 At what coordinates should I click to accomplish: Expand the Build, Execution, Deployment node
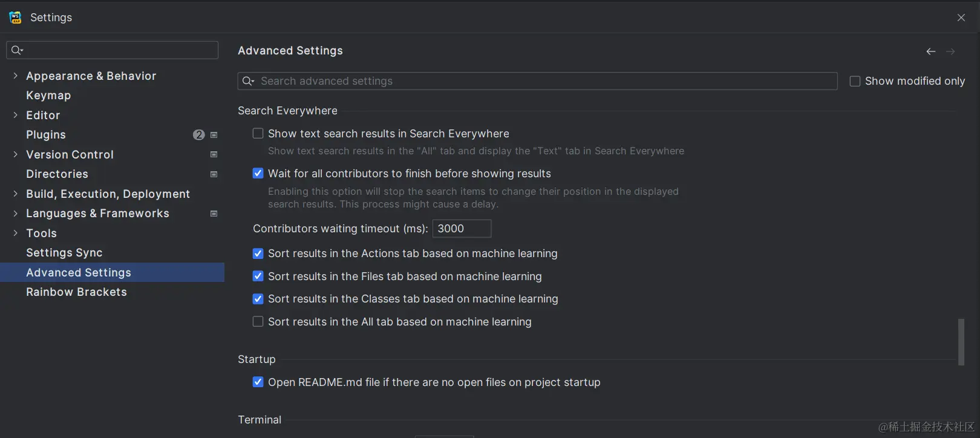[x=15, y=194]
